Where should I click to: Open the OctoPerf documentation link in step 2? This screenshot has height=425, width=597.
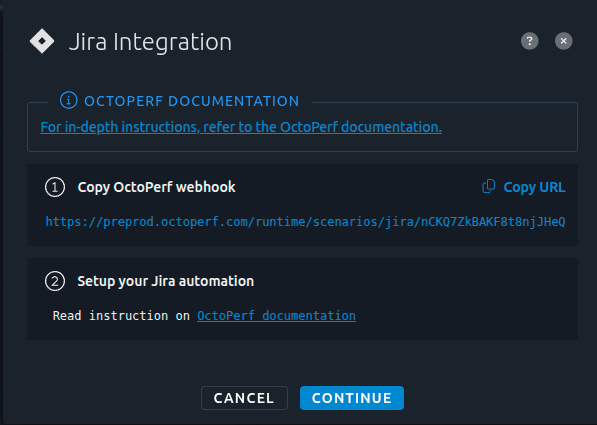pyautogui.click(x=276, y=316)
